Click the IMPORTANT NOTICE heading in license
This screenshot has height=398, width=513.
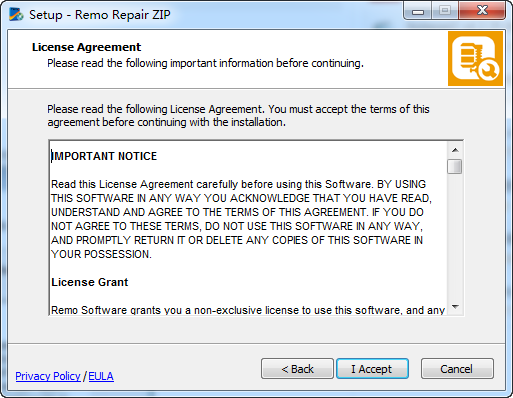(104, 156)
